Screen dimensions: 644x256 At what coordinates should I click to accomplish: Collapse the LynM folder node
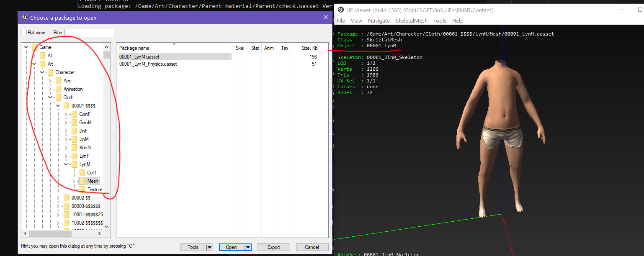[66, 164]
